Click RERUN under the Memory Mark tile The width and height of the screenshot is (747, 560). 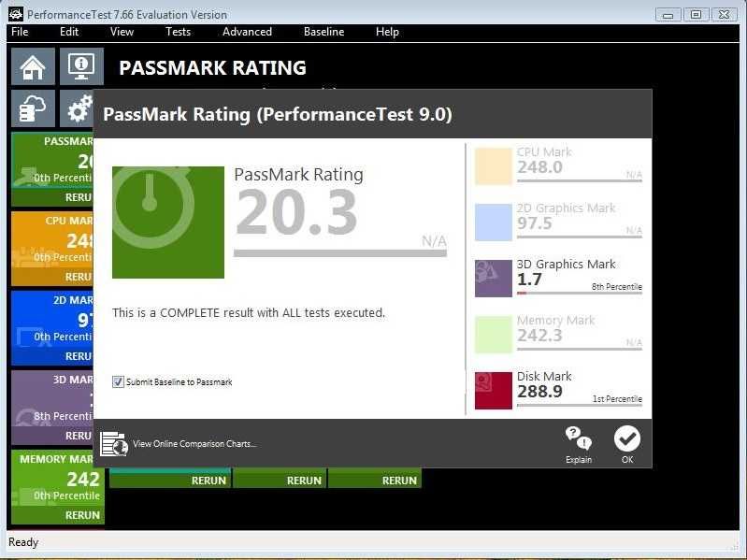click(x=58, y=515)
